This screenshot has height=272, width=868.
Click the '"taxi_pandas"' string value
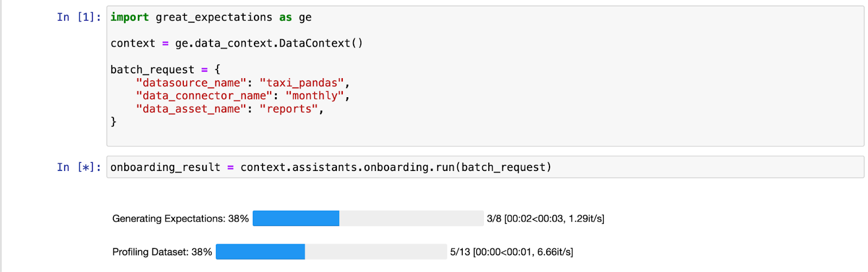[x=302, y=83]
